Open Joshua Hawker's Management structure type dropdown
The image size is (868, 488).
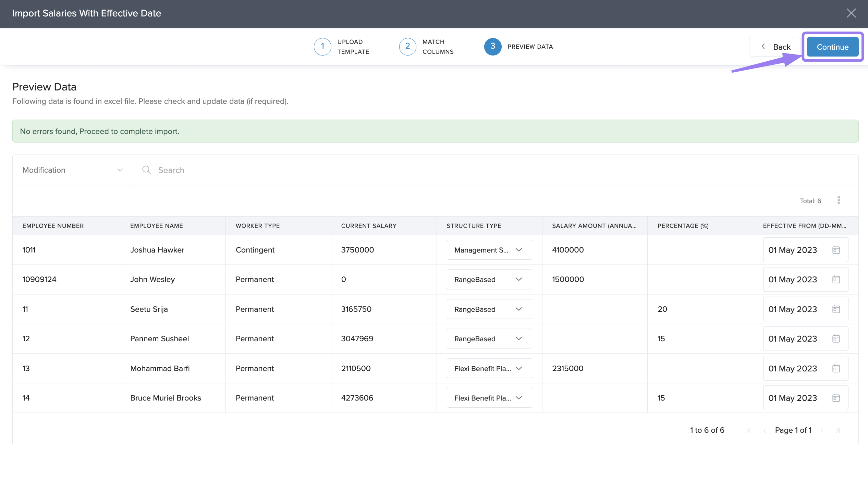(x=489, y=250)
